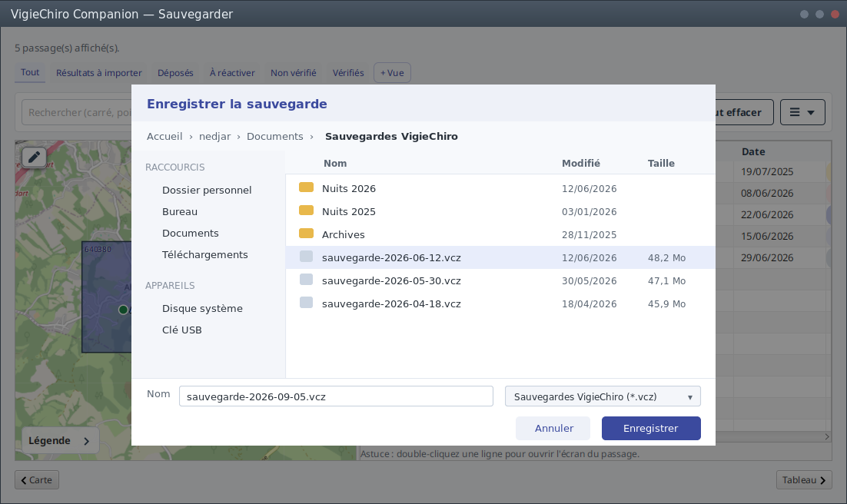This screenshot has width=847, height=504.
Task: Click Sauvegardes VigieChiro in the breadcrumb
Action: coord(391,137)
